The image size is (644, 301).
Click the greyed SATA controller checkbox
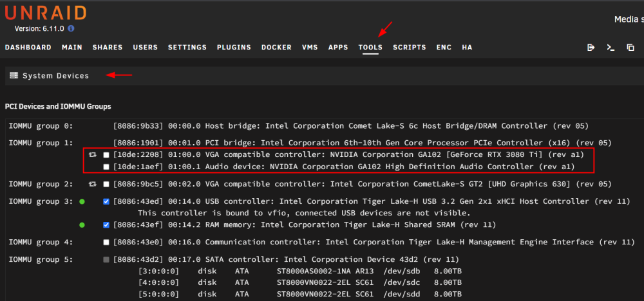(x=106, y=260)
